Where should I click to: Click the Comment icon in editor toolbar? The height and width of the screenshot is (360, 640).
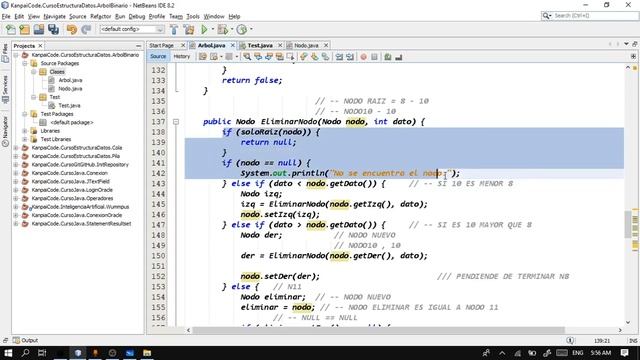click(388, 57)
